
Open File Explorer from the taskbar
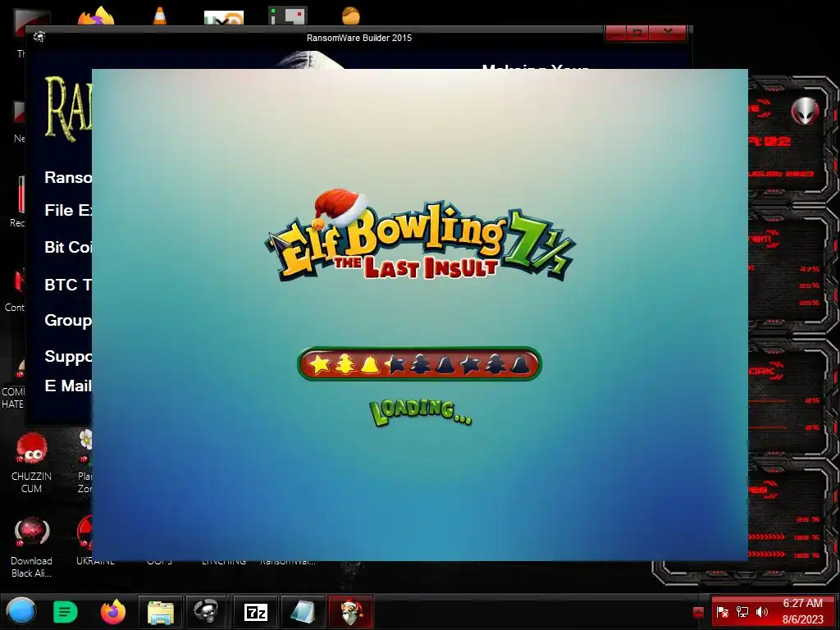[161, 612]
